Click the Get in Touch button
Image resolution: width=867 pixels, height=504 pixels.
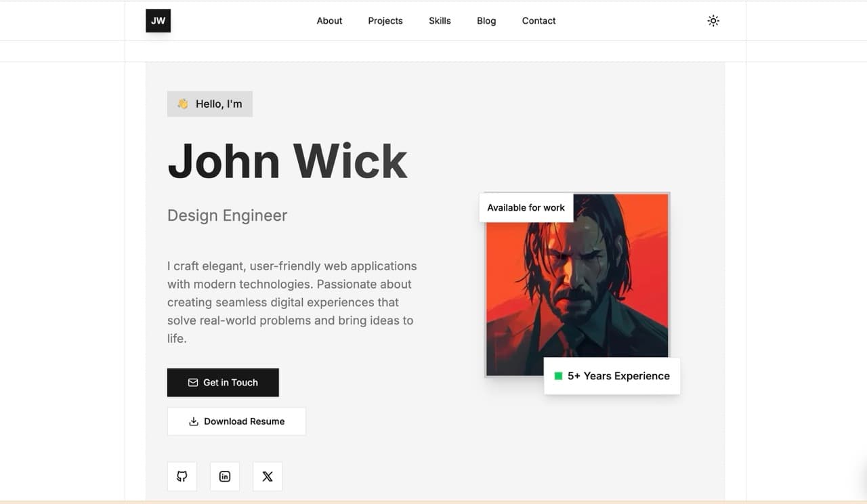pos(223,382)
